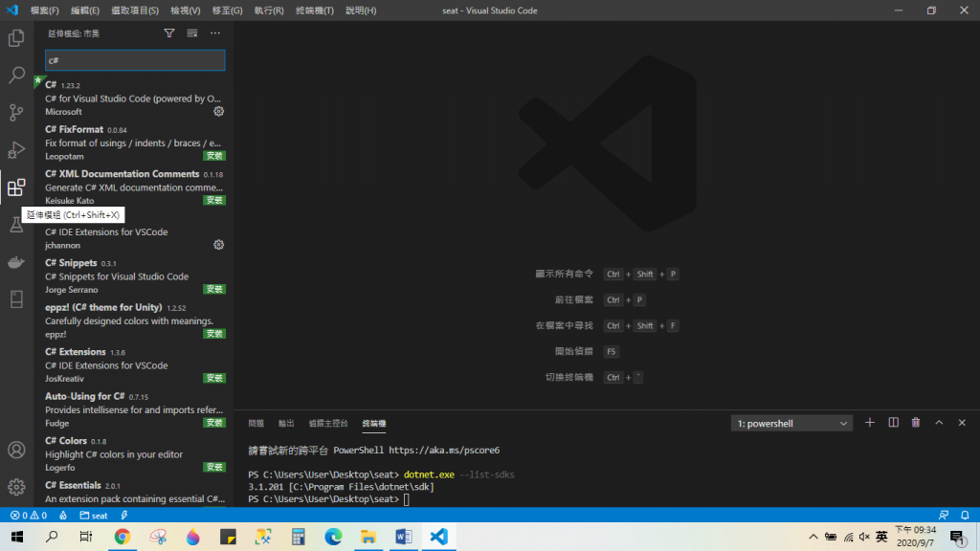Install Auto-Using for C# extension
This screenshot has height=551, width=980.
click(x=214, y=422)
